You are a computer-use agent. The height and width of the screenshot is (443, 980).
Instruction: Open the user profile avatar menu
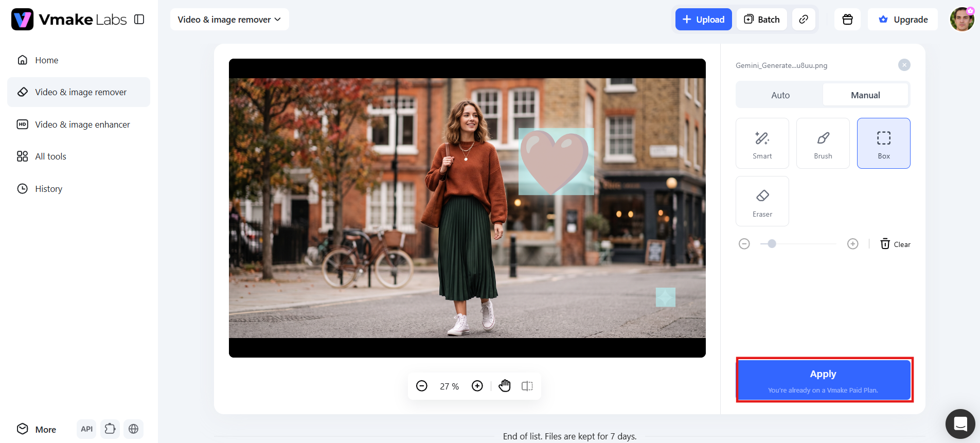click(961, 20)
